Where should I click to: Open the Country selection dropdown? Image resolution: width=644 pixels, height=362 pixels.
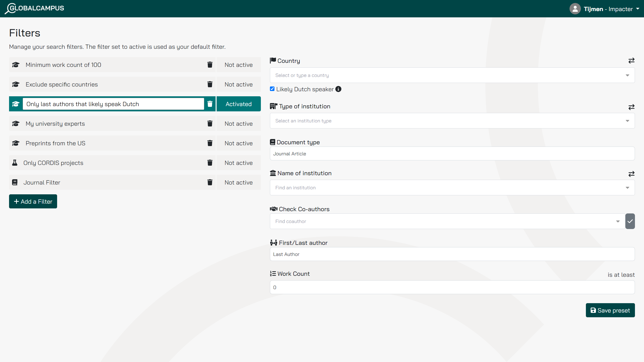[x=452, y=75]
